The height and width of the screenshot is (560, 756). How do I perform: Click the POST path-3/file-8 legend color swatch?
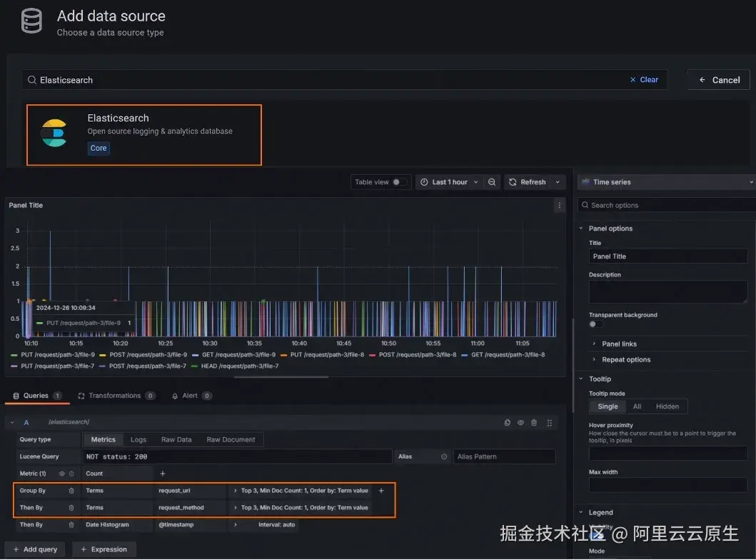pyautogui.click(x=372, y=355)
